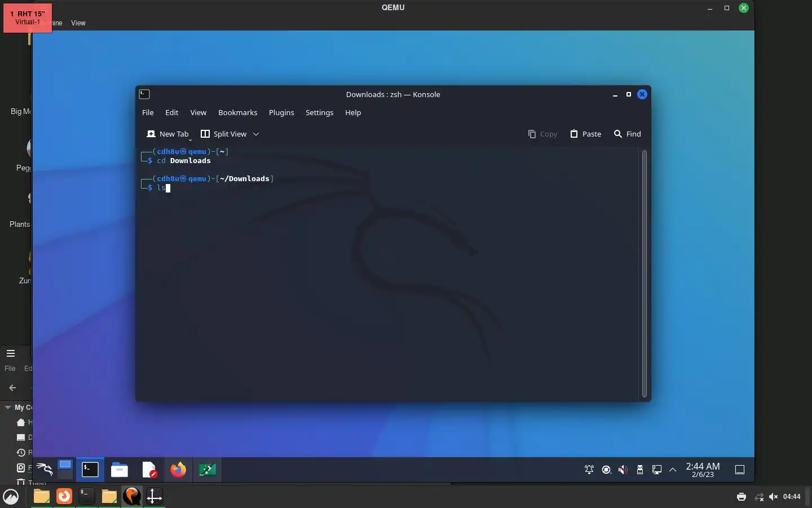Click the move-arrows app icon in host taskbar
The height and width of the screenshot is (508, 812).
pos(154,496)
